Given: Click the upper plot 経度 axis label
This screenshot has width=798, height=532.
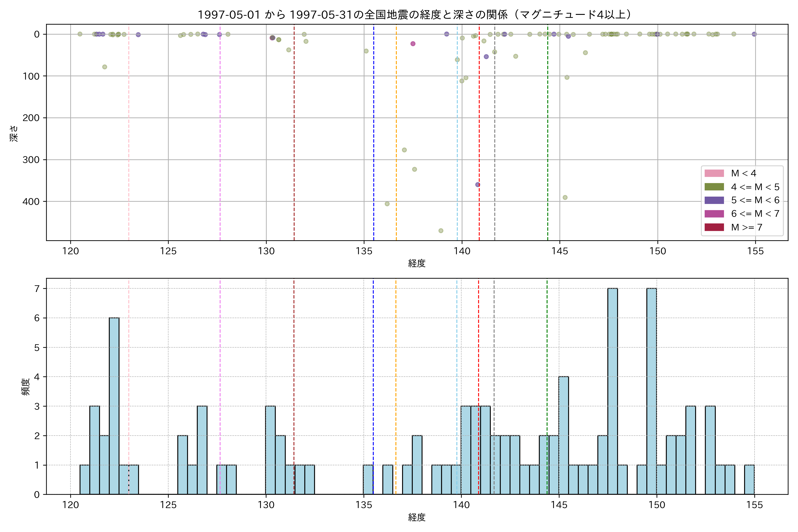Looking at the screenshot, I should 417,263.
